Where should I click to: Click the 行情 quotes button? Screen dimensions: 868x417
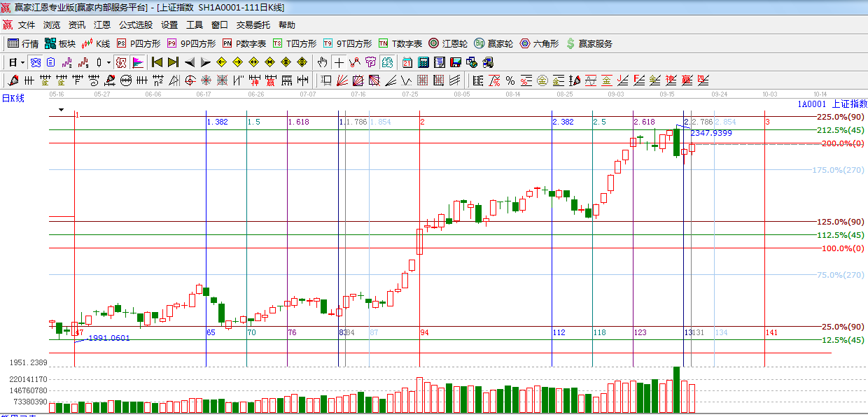pyautogui.click(x=23, y=43)
